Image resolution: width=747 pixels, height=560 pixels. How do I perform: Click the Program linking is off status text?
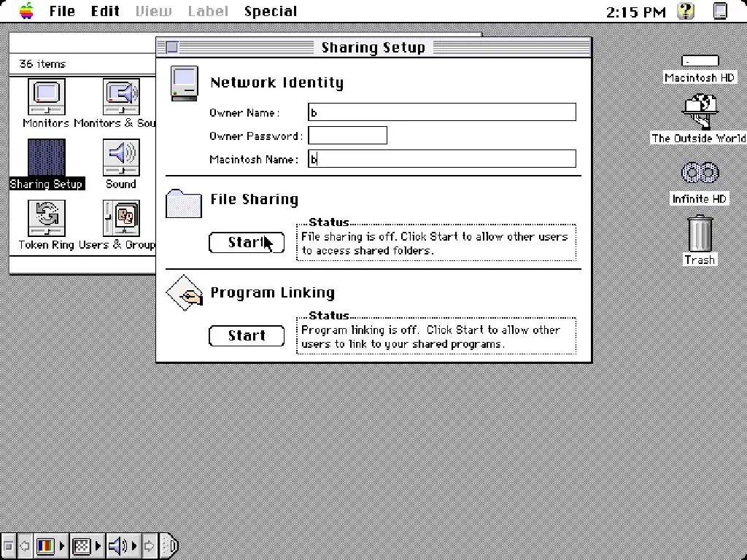[430, 337]
